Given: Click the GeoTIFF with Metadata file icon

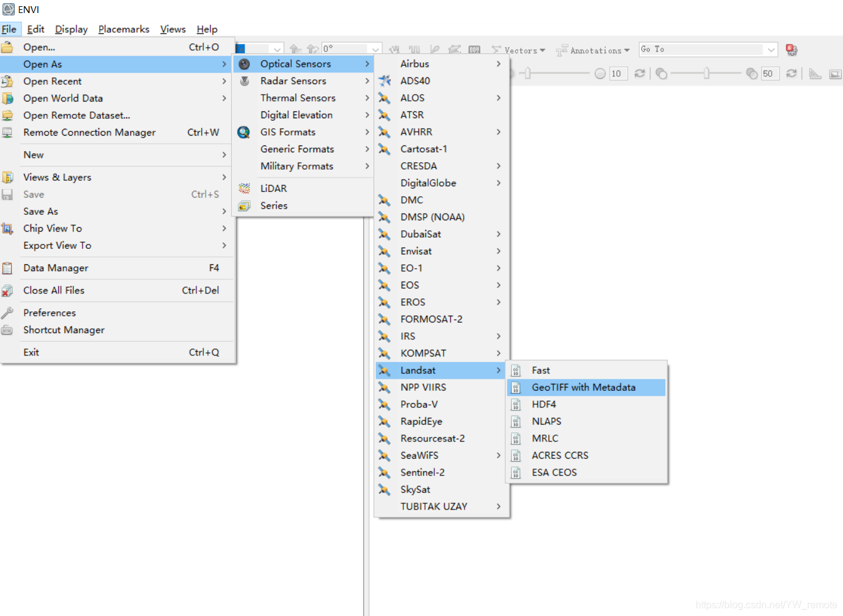Looking at the screenshot, I should [515, 388].
